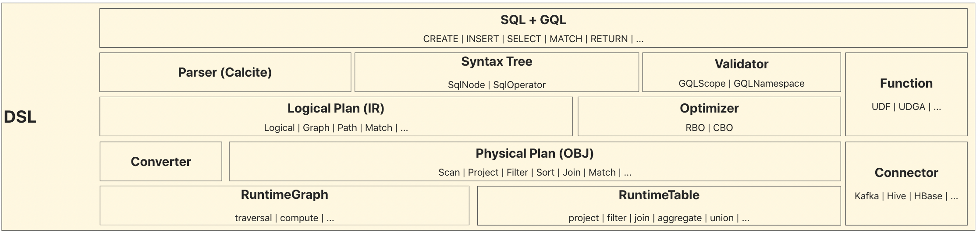Image resolution: width=980 pixels, height=233 pixels.
Task: Click the Physical Plan (OBJ) heading
Action: (x=534, y=154)
